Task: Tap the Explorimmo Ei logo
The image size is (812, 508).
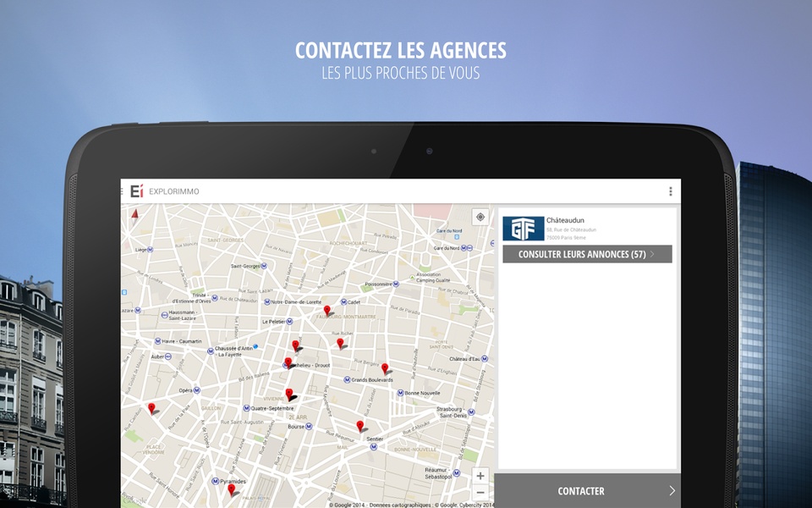Action: [x=136, y=191]
